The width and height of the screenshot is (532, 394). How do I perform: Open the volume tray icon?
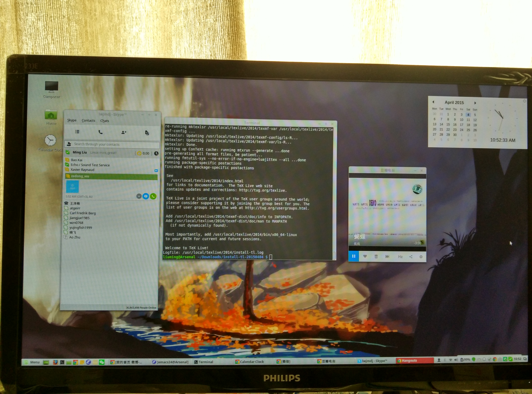[x=456, y=360]
